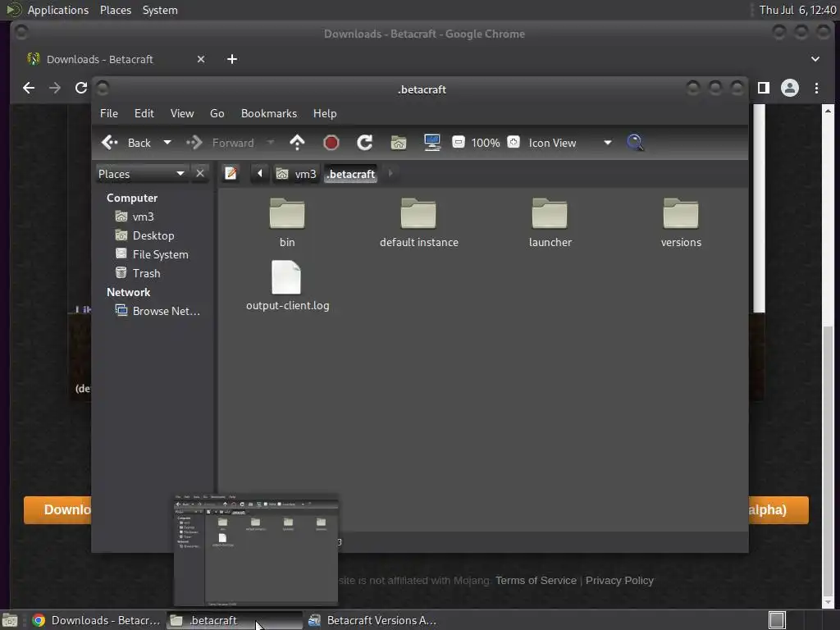Click the .betacraft window preview thumbnail
The width and height of the screenshot is (840, 630).
pos(256,550)
